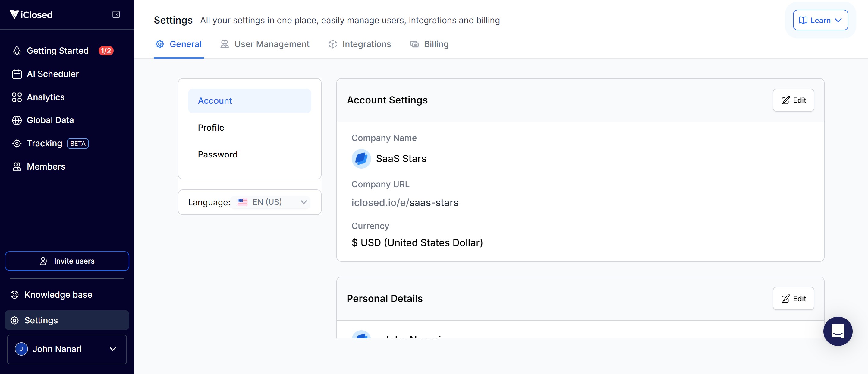The image size is (868, 374).
Task: Open the Analytics section
Action: pos(46,97)
